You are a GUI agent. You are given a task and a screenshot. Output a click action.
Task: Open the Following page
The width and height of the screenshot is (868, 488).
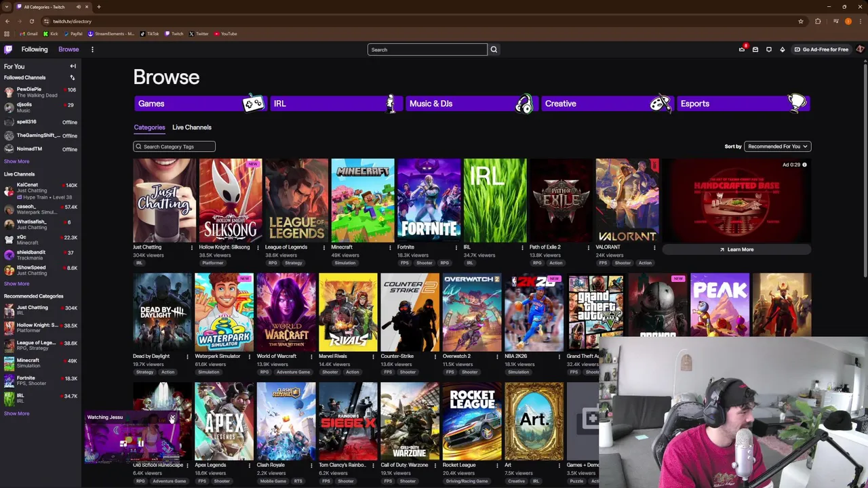click(35, 49)
